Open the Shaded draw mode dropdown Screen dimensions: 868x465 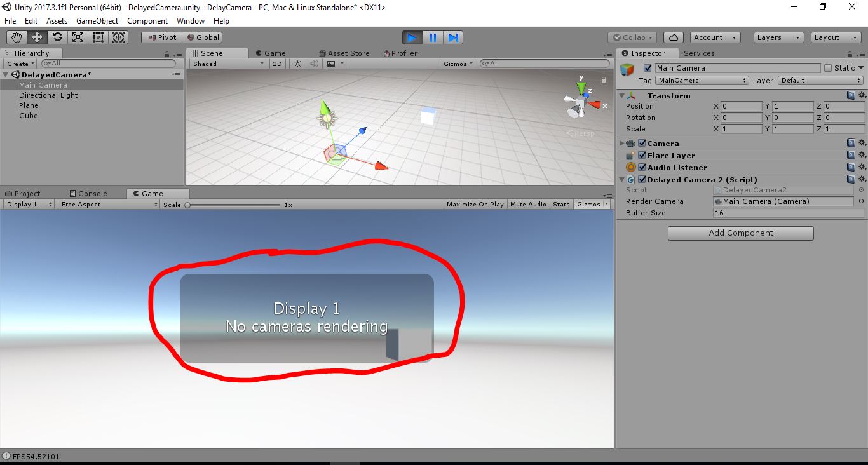(228, 64)
